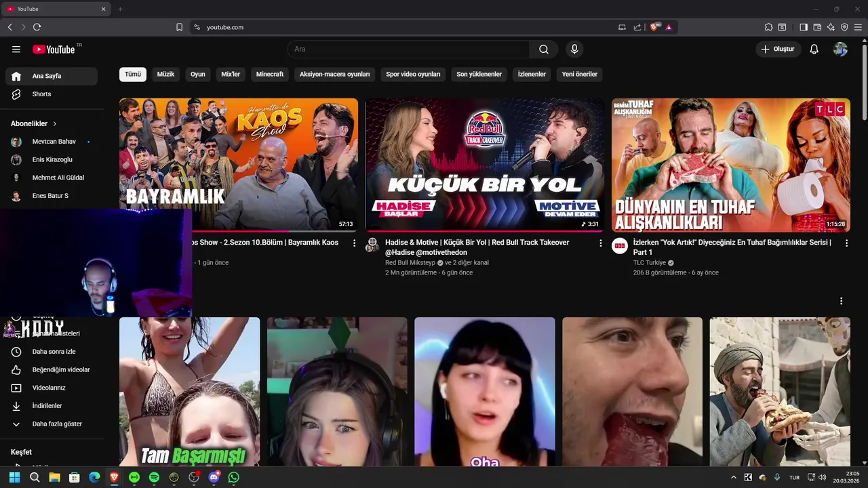Open Enes Batur S subscription channel
This screenshot has height=488, width=868.
click(52, 196)
